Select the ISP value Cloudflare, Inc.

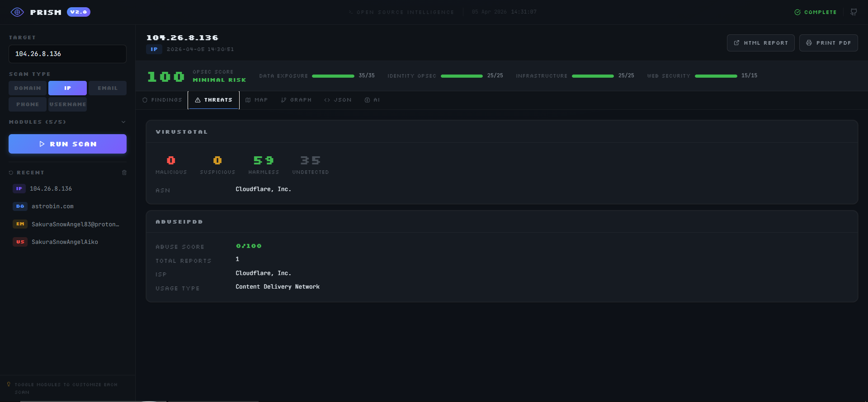click(263, 273)
